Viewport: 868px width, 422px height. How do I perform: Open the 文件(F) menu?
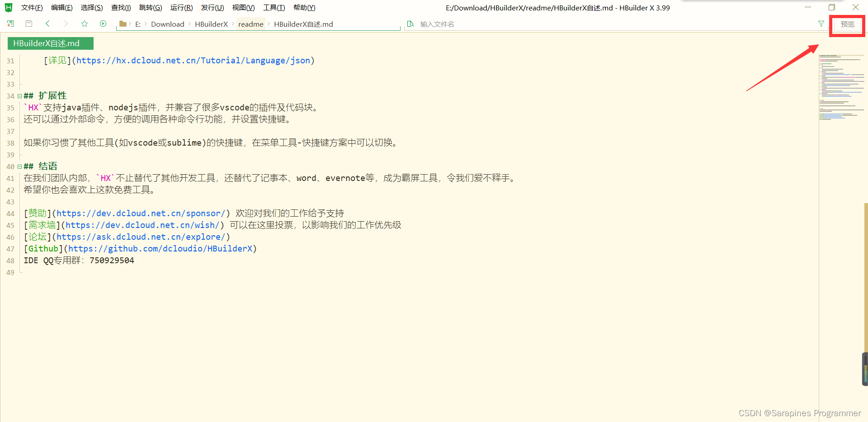click(x=32, y=8)
